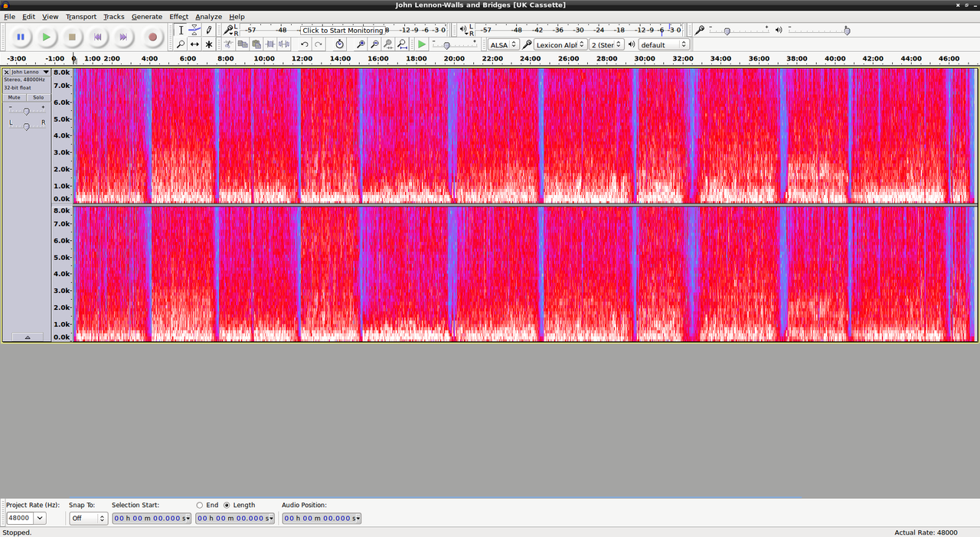Open the Help menu
The height and width of the screenshot is (537, 980).
tap(237, 16)
